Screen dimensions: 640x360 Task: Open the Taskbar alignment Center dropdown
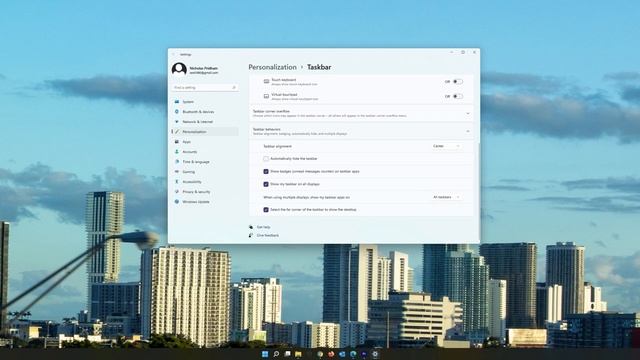point(446,146)
